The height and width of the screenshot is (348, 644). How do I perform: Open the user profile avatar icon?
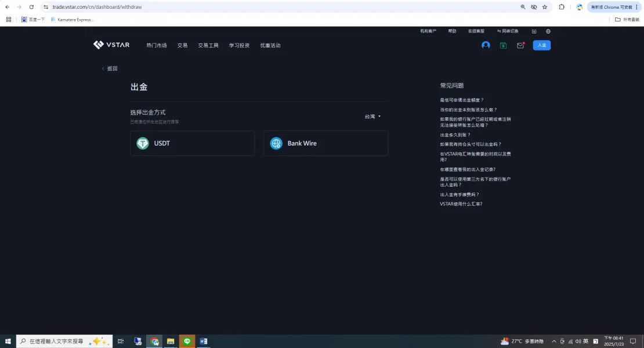[486, 45]
